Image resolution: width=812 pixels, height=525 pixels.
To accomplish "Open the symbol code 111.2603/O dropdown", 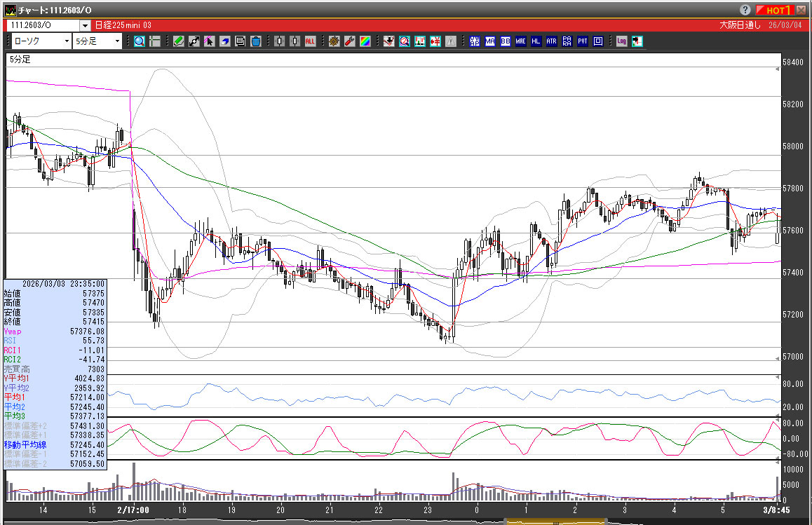I will pyautogui.click(x=85, y=25).
